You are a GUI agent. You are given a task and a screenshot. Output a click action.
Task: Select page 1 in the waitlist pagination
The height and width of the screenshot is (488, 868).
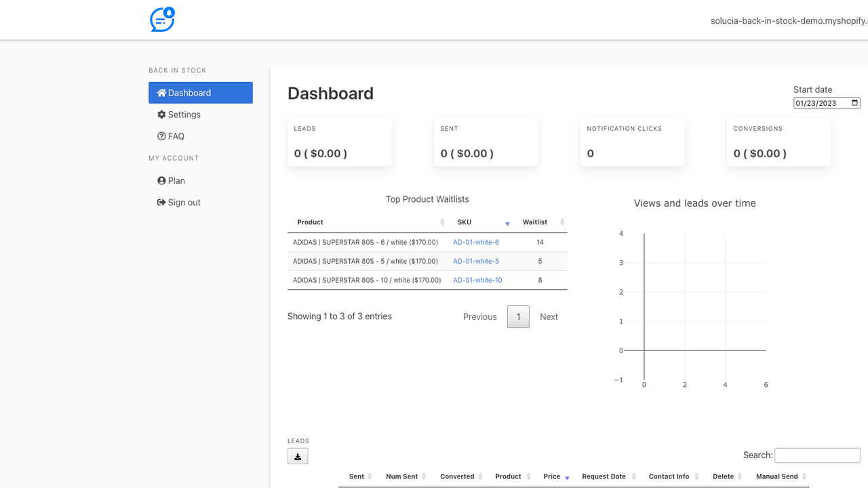click(x=518, y=317)
